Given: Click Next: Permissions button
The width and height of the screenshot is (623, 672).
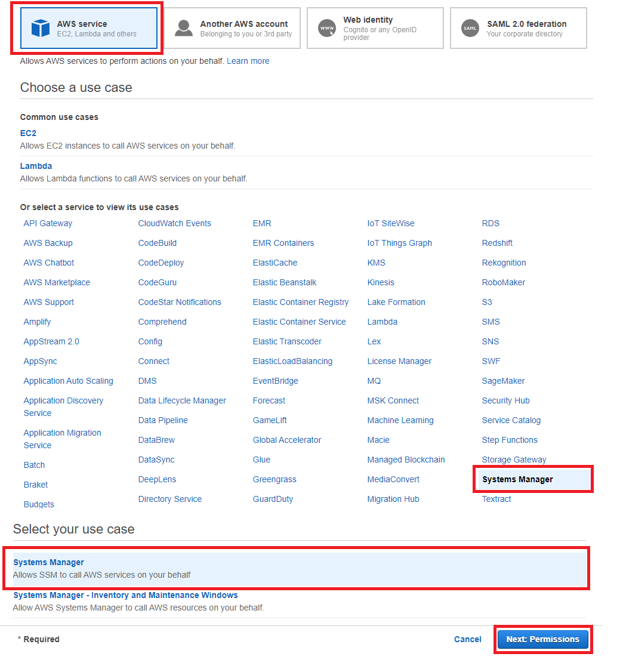Looking at the screenshot, I should coord(543,639).
